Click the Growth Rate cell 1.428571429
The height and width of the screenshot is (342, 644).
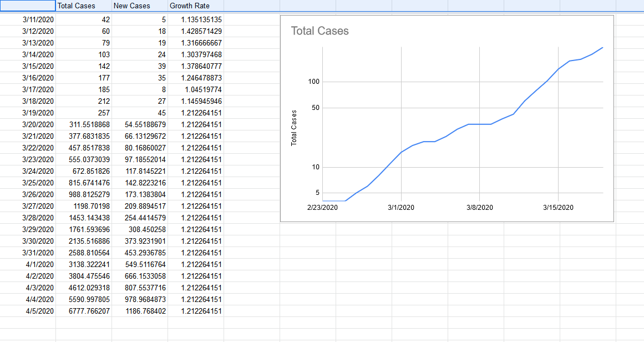[x=196, y=31]
